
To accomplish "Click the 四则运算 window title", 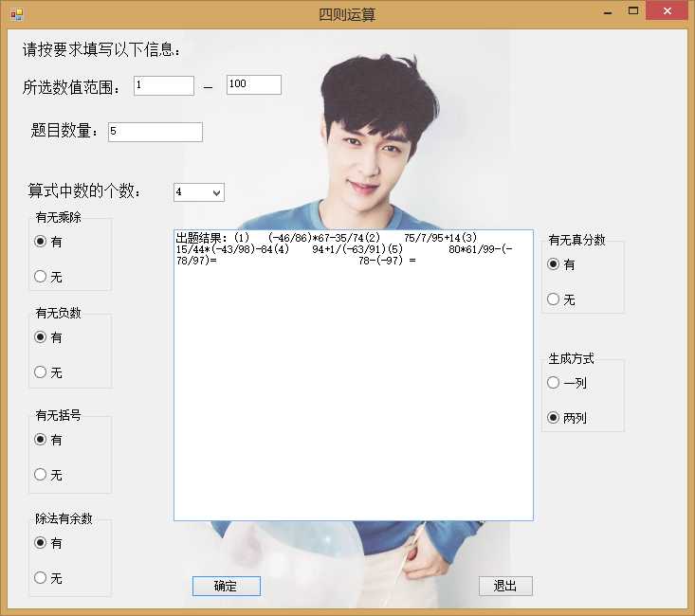I will coord(347,14).
